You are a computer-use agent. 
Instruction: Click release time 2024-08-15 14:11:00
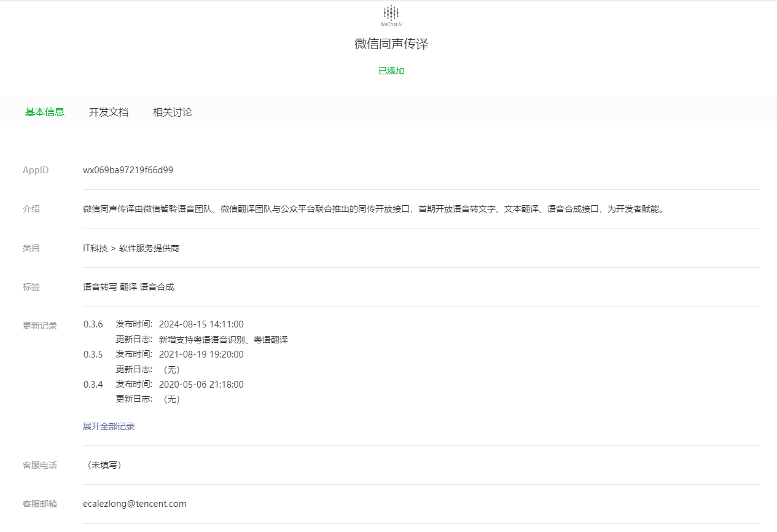[x=201, y=324]
